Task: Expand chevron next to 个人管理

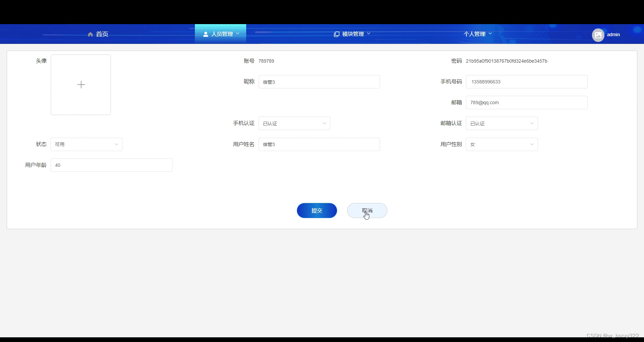Action: point(490,33)
